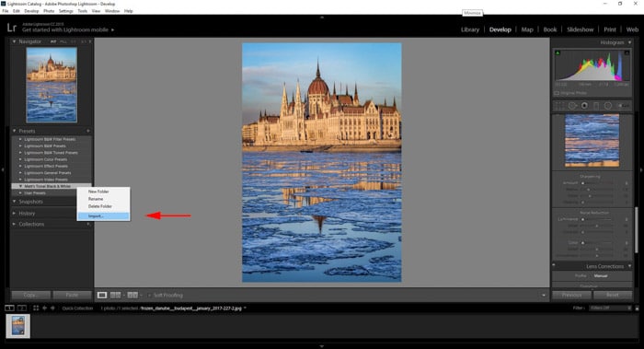Set Navigator zoom to FILL

63,41
